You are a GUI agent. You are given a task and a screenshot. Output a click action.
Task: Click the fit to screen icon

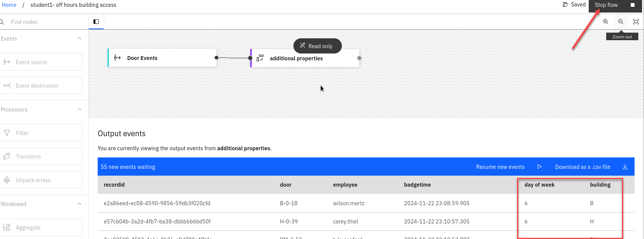[x=636, y=22]
